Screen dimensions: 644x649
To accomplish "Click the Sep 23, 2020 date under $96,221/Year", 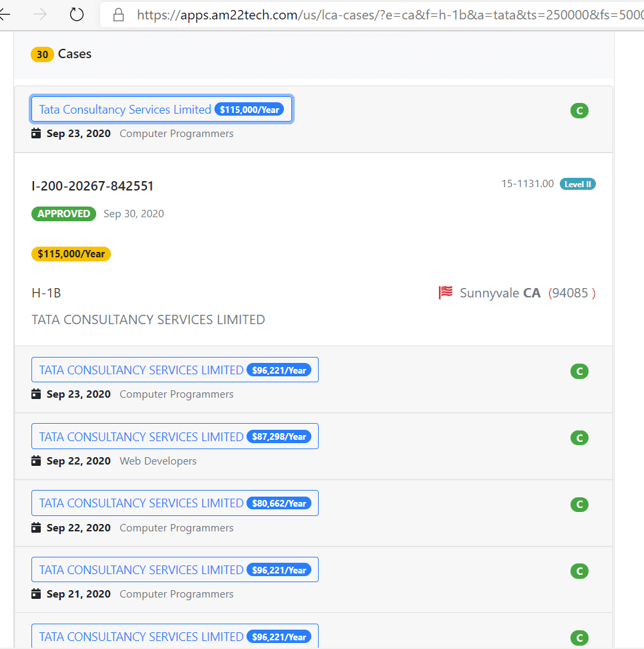I will tap(79, 394).
